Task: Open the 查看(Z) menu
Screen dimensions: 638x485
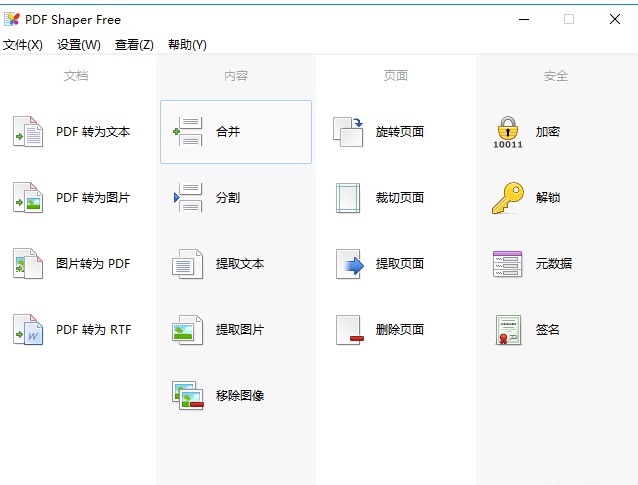Action: 134,44
